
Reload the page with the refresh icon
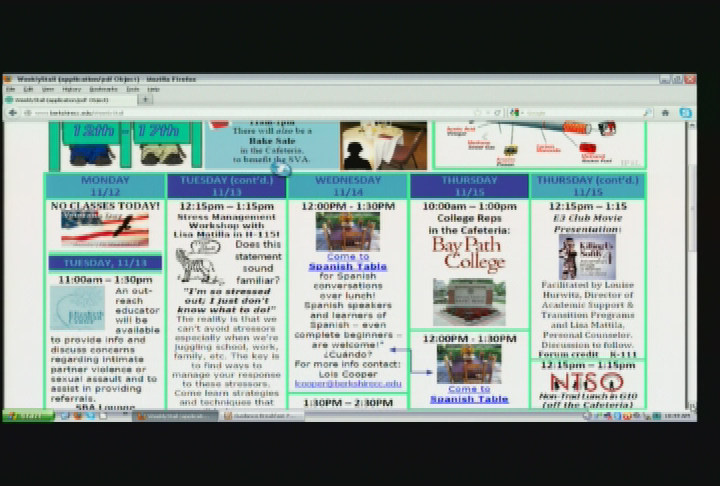[x=497, y=113]
